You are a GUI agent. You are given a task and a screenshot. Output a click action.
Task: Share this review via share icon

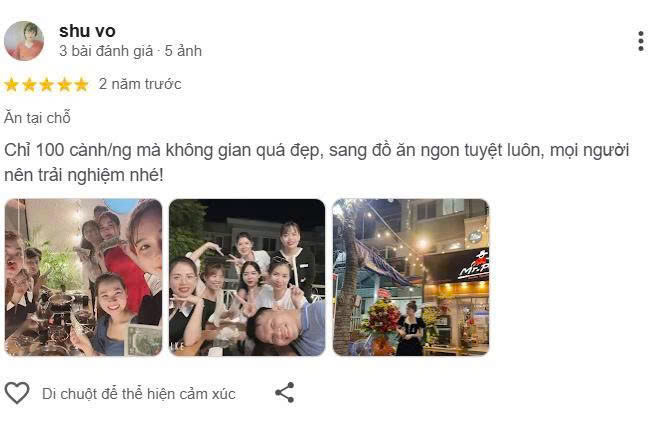pyautogui.click(x=285, y=392)
